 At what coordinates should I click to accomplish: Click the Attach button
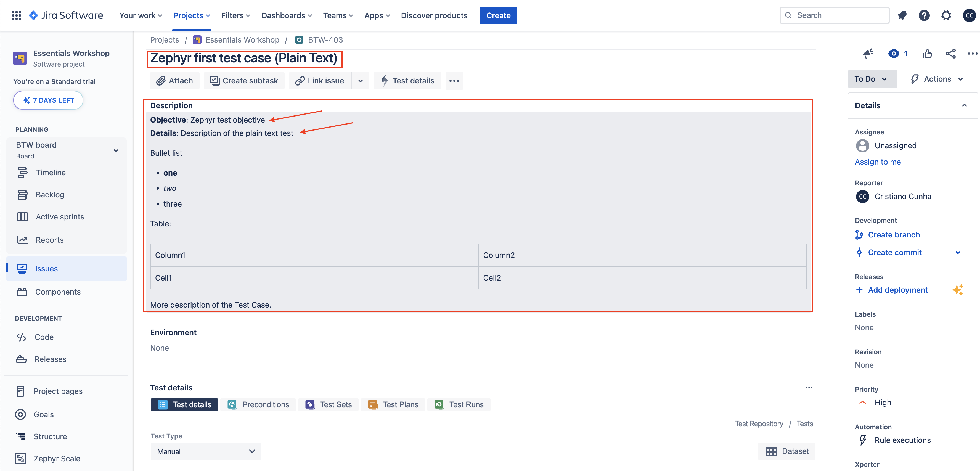(175, 81)
